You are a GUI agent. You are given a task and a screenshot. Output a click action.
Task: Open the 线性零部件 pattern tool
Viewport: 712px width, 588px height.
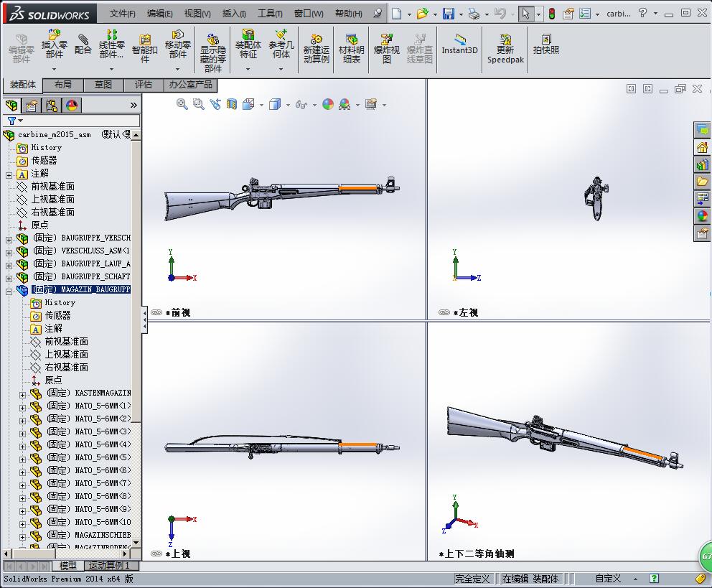point(111,44)
